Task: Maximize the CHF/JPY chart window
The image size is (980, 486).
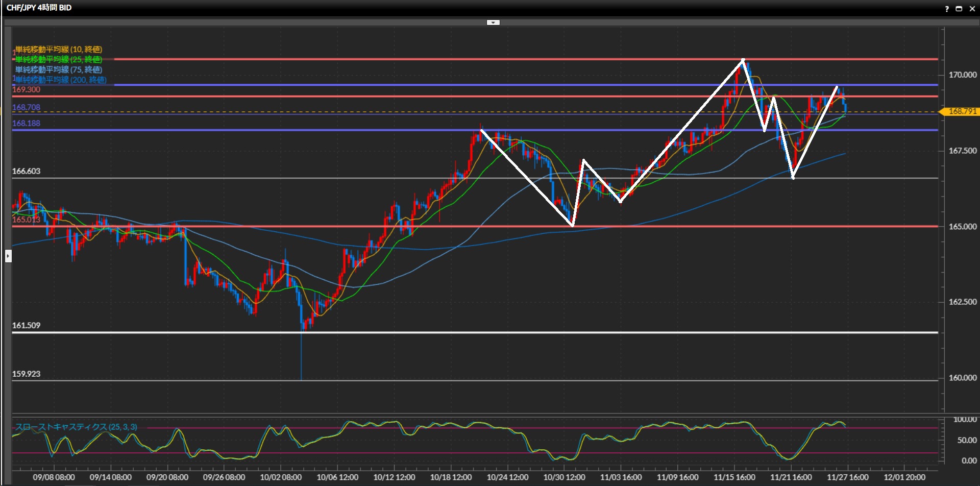Action: 959,9
